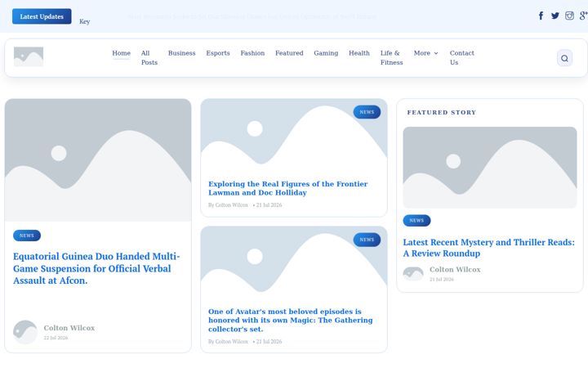Screen dimensions: 588x368
Task: Click the "Key" ticker text
Action: click(84, 21)
